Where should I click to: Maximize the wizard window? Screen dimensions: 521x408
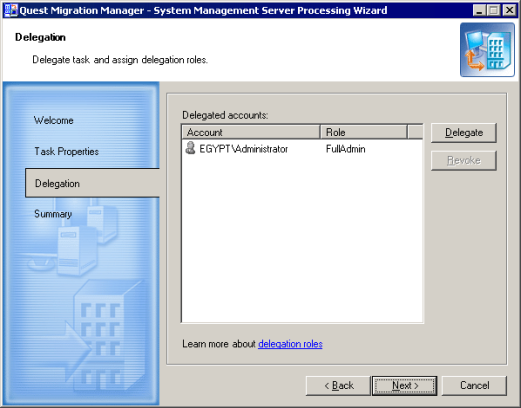493,10
